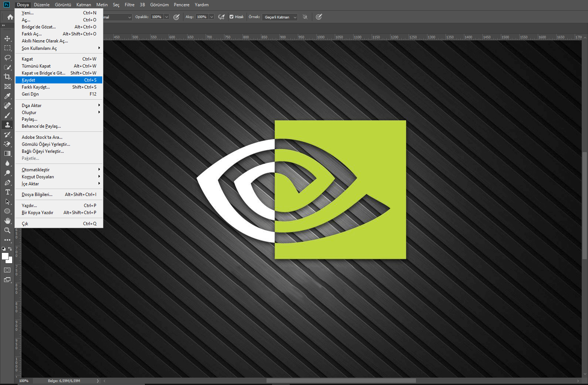Select the Pen tool
Screen dimensions: 588x385
(x=7, y=182)
